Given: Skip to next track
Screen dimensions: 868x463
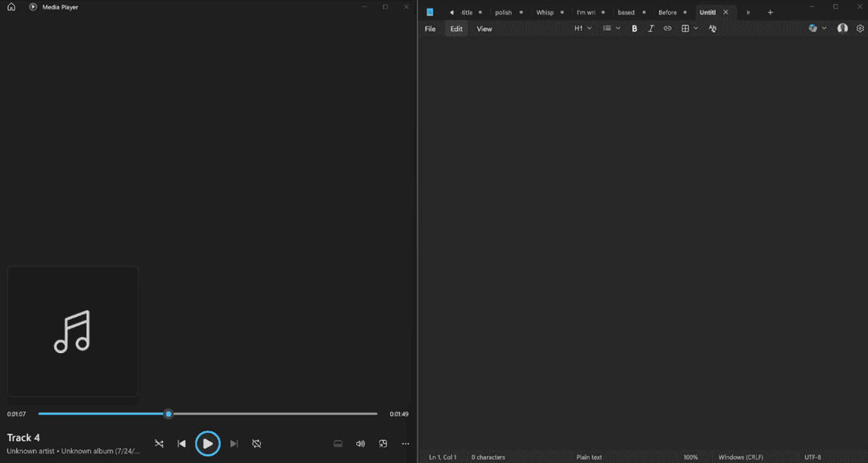Looking at the screenshot, I should pyautogui.click(x=234, y=444).
